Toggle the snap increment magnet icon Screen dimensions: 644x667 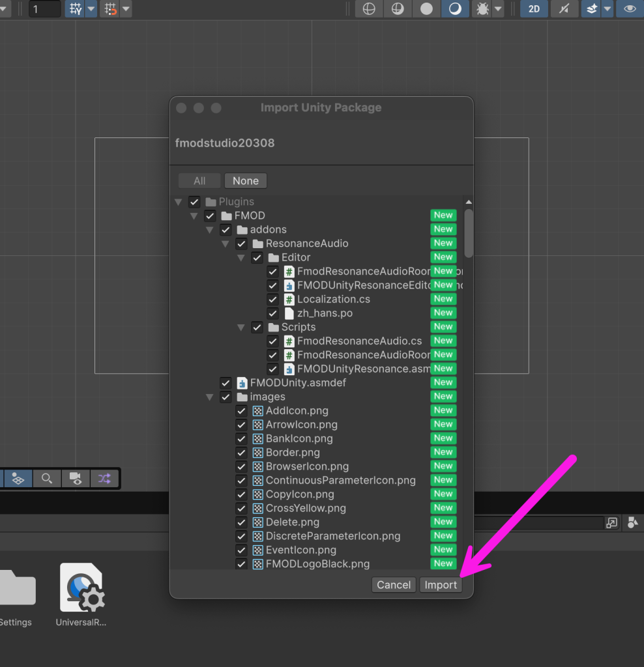click(111, 8)
